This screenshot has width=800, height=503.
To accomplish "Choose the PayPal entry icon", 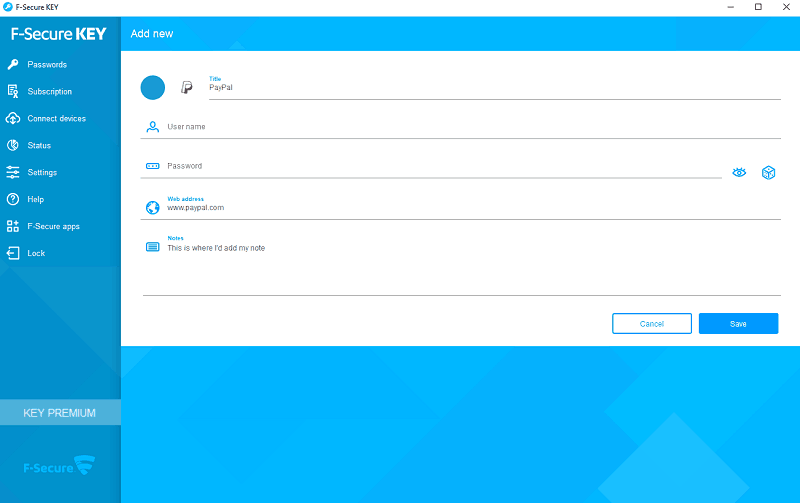I will click(187, 88).
